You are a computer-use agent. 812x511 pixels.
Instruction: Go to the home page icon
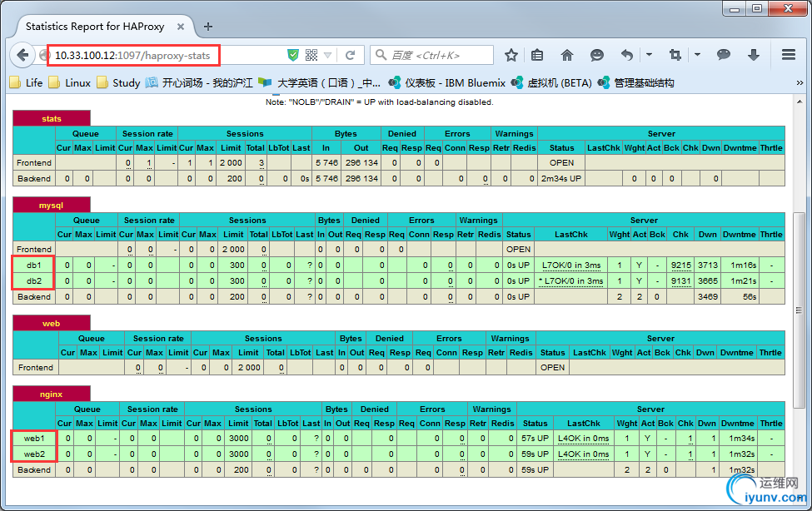567,55
